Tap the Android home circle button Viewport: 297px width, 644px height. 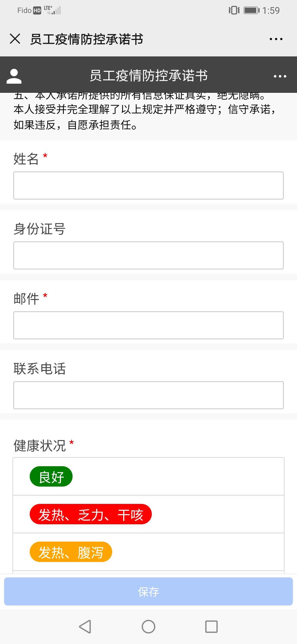pyautogui.click(x=148, y=627)
